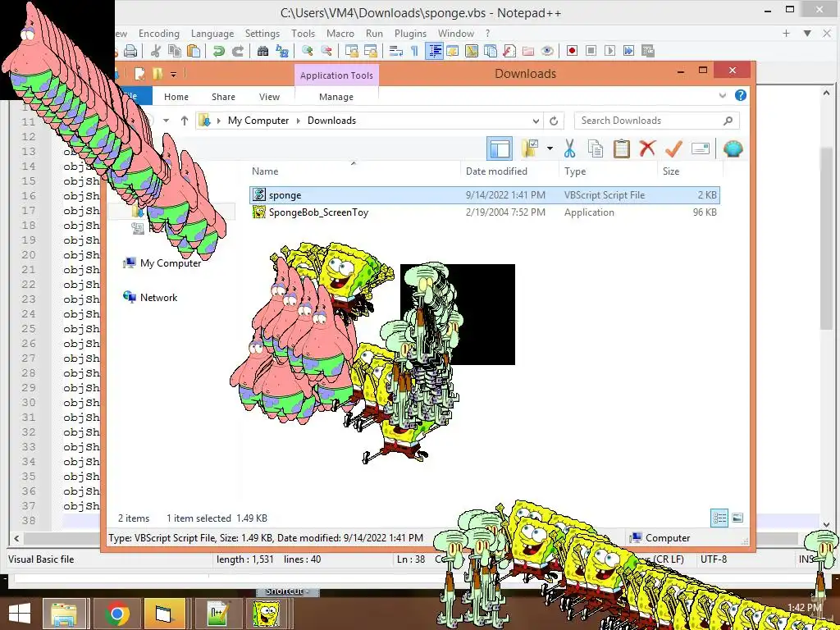Run the macro multiple times icon
The width and height of the screenshot is (840, 630).
click(x=629, y=51)
